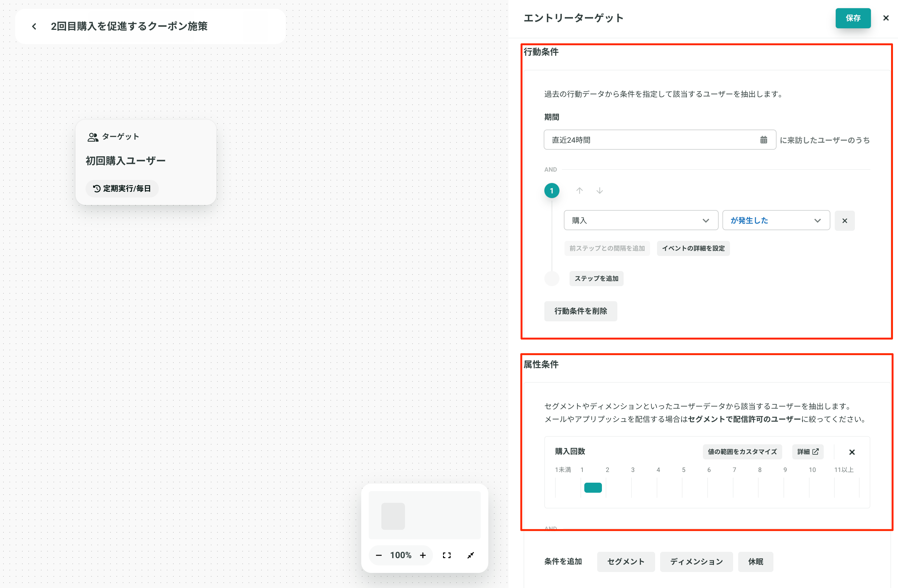Click the campaign title 2回目購入を促進するクーポン施策

point(129,26)
